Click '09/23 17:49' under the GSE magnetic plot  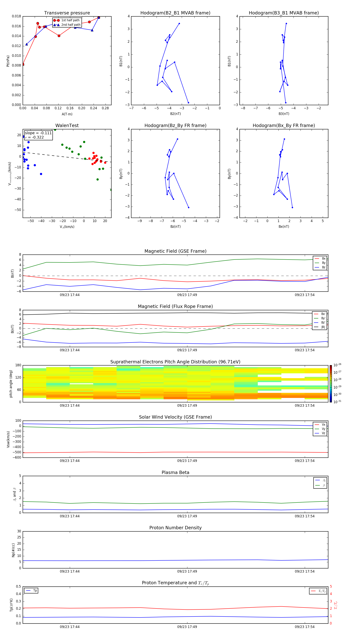tap(187, 295)
